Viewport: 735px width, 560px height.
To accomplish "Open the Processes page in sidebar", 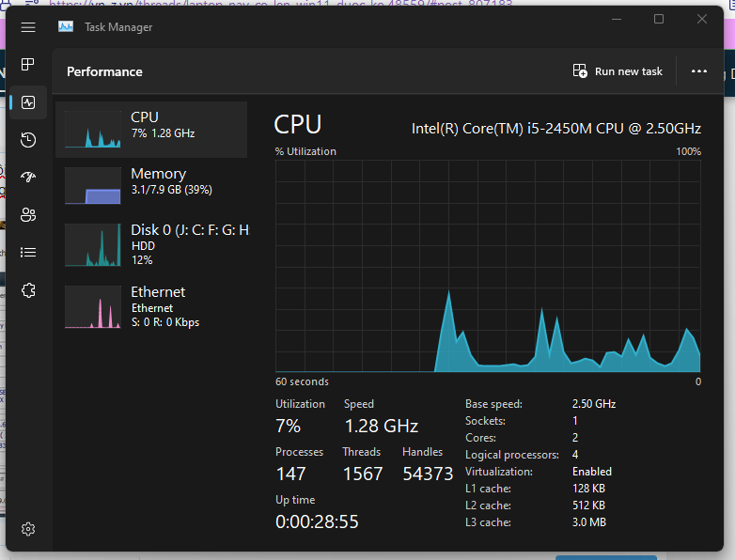I will [28, 64].
